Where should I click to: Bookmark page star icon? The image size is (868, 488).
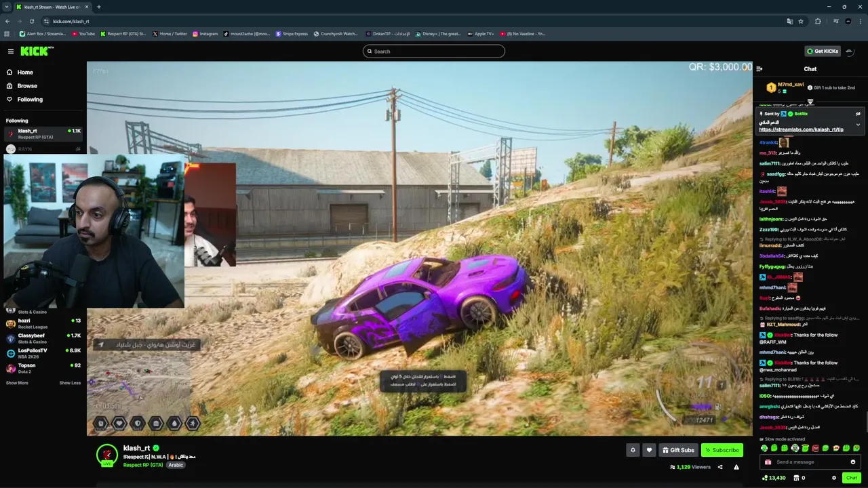(x=801, y=21)
